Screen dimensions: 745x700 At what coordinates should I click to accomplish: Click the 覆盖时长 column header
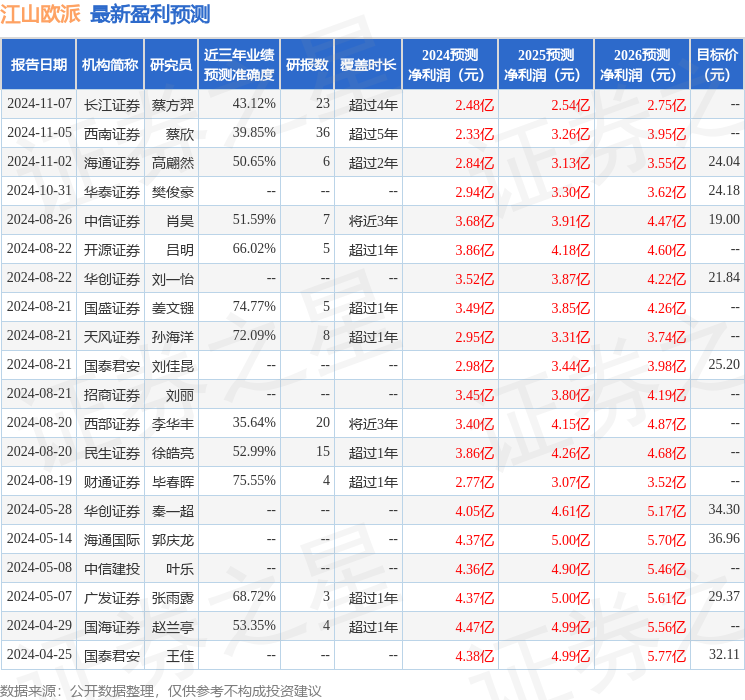click(368, 65)
